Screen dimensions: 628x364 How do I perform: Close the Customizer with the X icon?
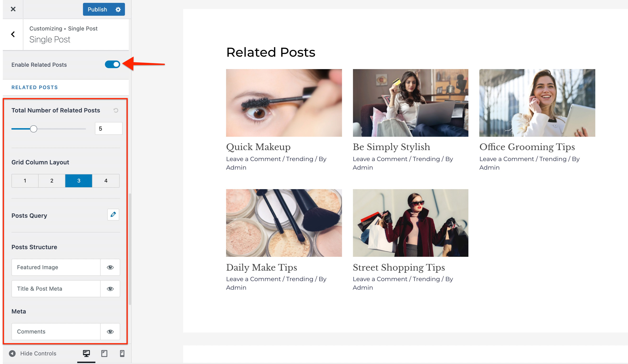pyautogui.click(x=13, y=9)
